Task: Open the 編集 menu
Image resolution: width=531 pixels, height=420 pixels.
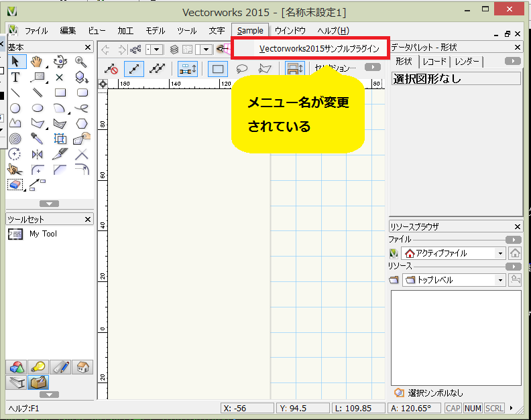Action: pyautogui.click(x=68, y=31)
